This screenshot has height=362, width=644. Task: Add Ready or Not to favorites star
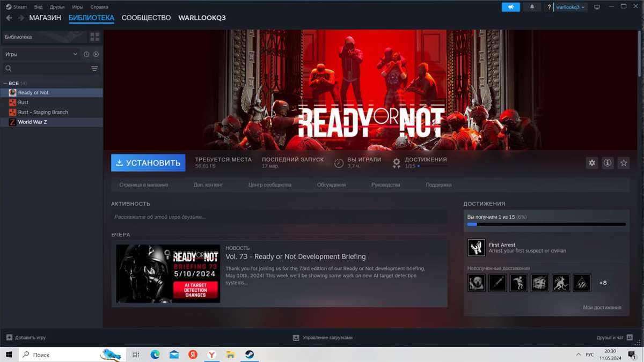[x=623, y=163]
